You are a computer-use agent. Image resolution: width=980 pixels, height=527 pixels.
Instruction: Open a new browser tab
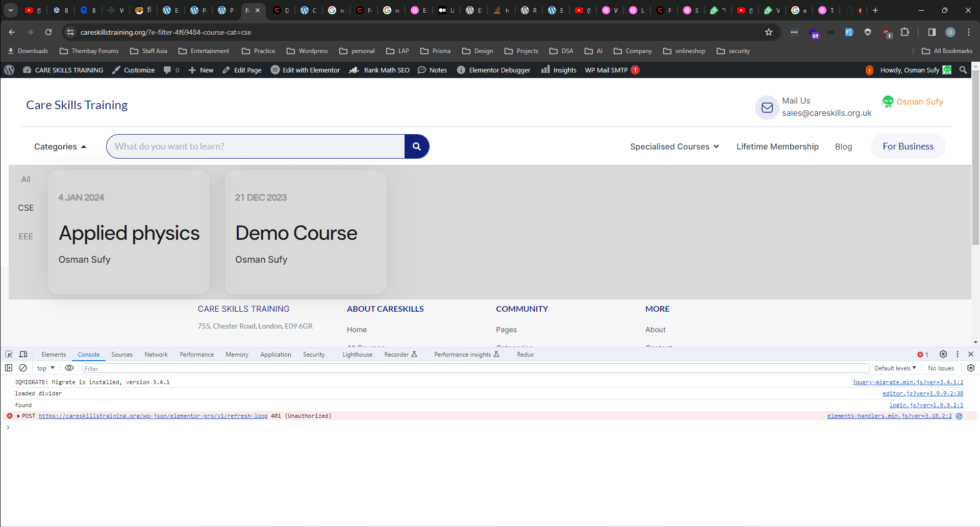coord(875,10)
